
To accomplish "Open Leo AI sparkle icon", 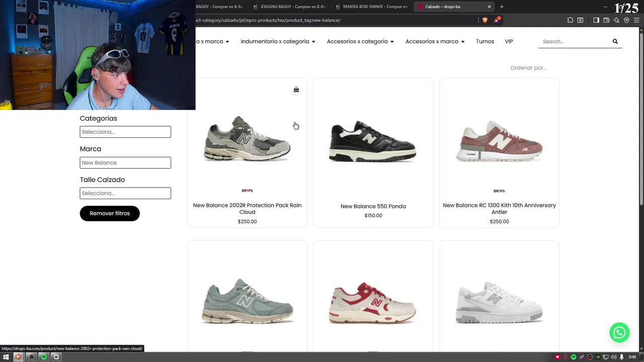I will click(616, 20).
